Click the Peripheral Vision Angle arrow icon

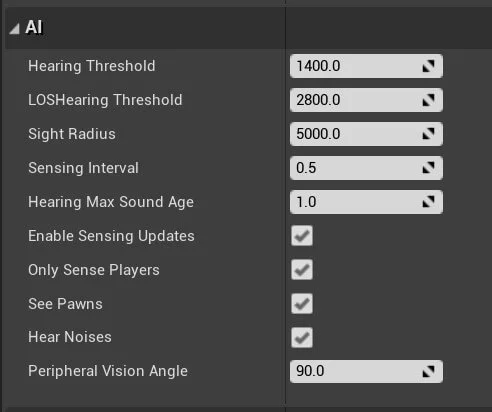(x=428, y=371)
